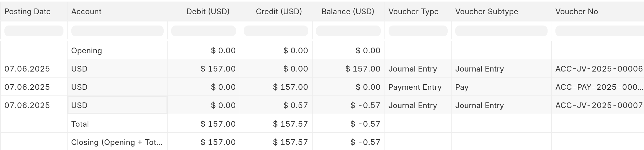Image resolution: width=644 pixels, height=150 pixels.
Task: Sort by the Account column header
Action: coord(86,12)
